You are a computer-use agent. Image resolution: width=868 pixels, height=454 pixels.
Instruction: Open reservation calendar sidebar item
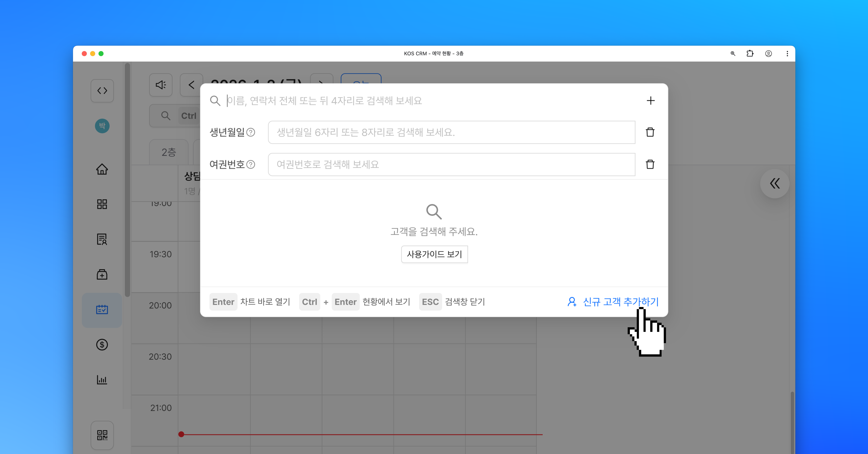(102, 309)
